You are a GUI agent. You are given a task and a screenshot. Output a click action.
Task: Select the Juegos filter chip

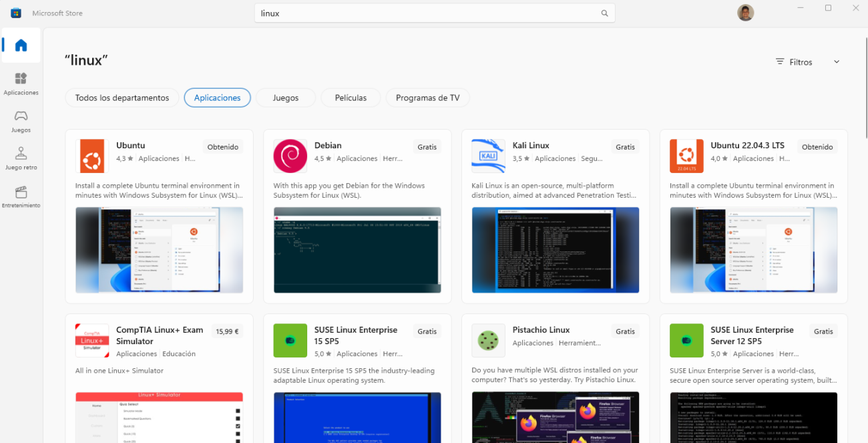pyautogui.click(x=286, y=98)
